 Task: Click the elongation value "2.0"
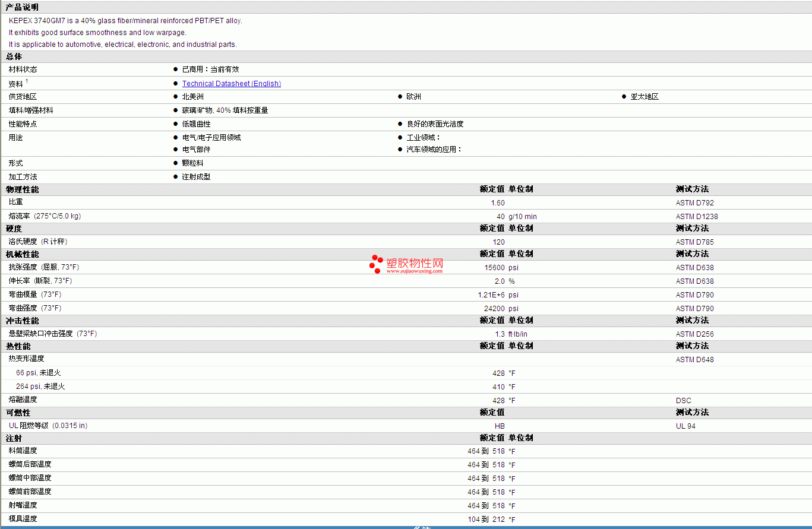pos(500,281)
